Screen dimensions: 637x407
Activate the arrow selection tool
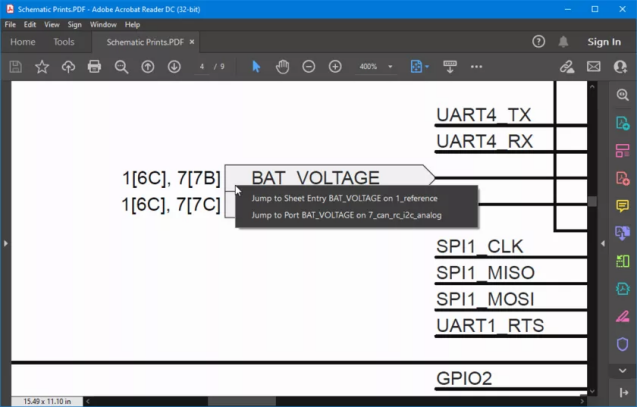coord(256,66)
